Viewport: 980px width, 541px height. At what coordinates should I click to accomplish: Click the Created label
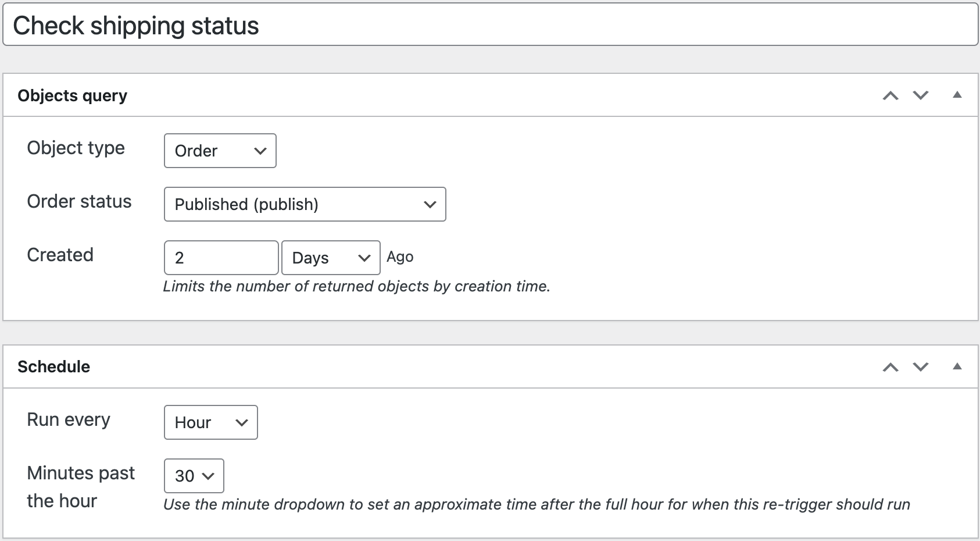point(60,255)
